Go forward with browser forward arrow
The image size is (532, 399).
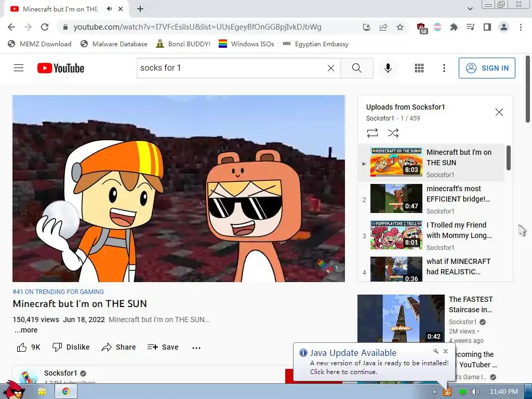click(x=28, y=27)
